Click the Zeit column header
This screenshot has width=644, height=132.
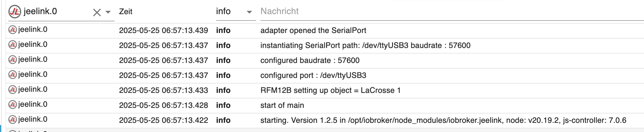point(126,12)
